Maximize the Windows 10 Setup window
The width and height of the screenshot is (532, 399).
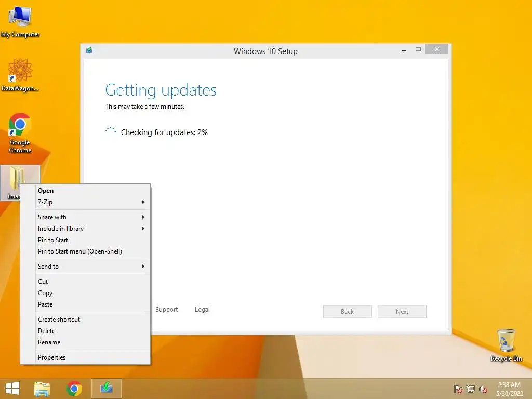(x=418, y=49)
